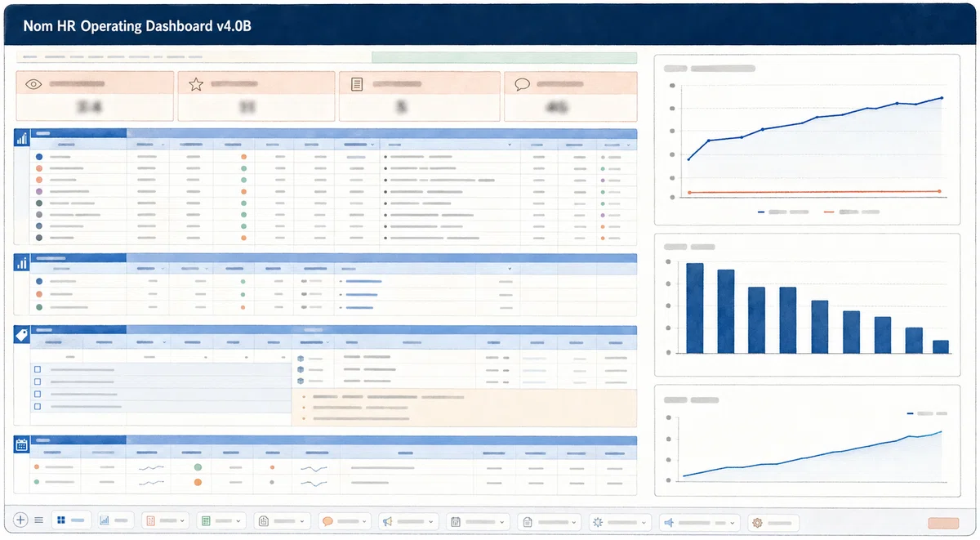Open the calendar section icon above the sparkline rows
Image resolution: width=980 pixels, height=540 pixels.
[x=22, y=445]
